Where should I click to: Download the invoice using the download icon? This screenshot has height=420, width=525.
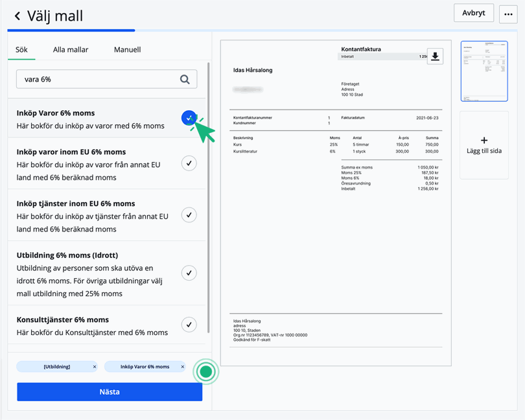click(435, 56)
